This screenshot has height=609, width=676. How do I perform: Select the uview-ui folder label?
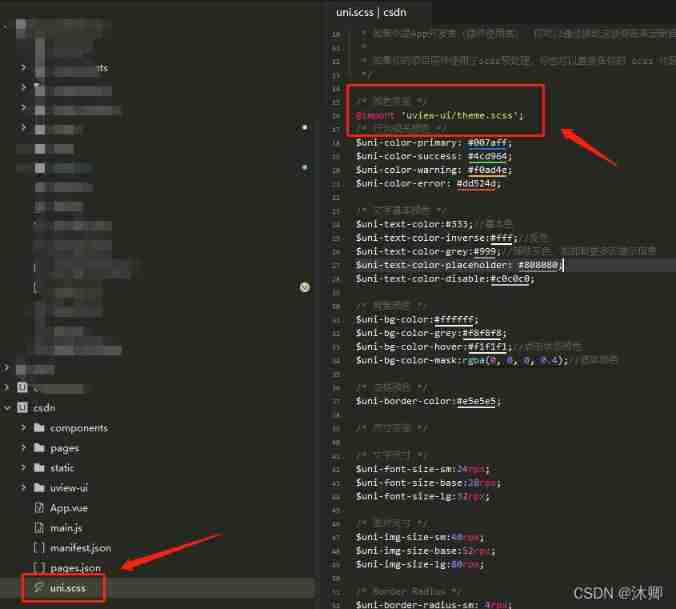point(69,488)
